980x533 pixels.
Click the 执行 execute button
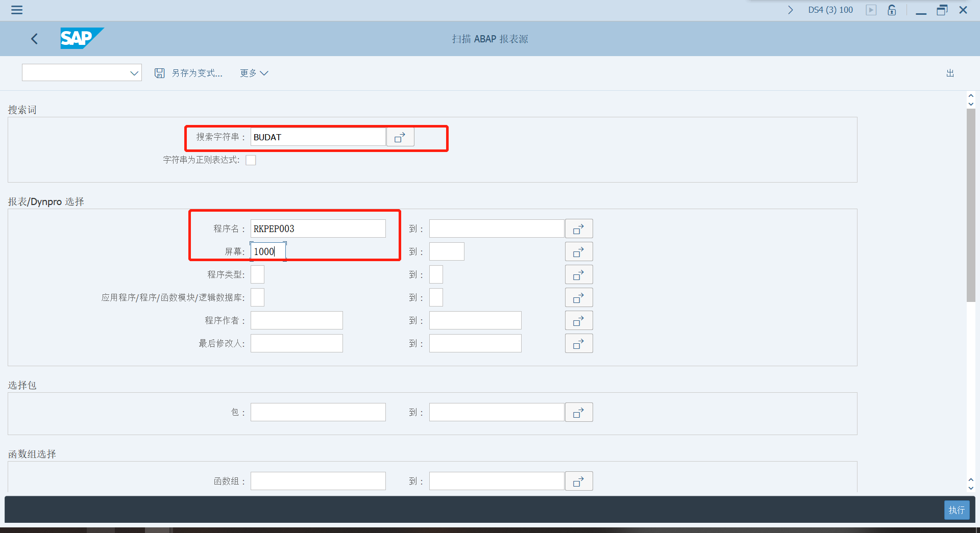[x=957, y=510]
